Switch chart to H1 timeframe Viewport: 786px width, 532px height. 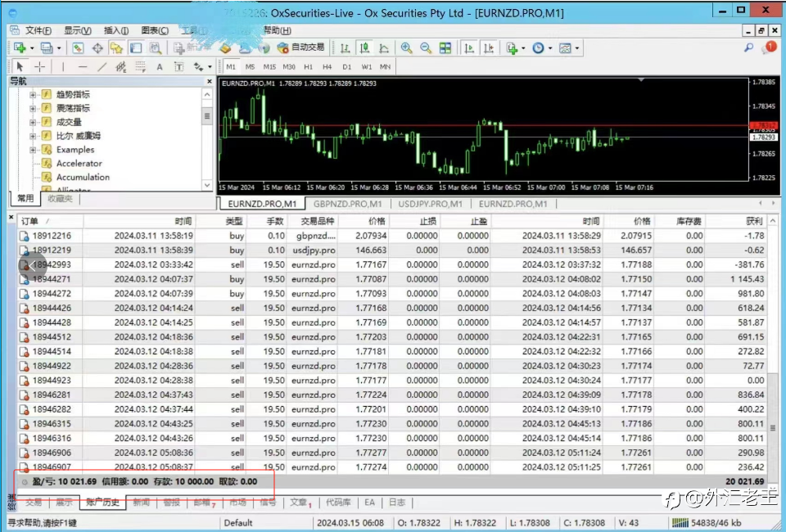(x=308, y=67)
